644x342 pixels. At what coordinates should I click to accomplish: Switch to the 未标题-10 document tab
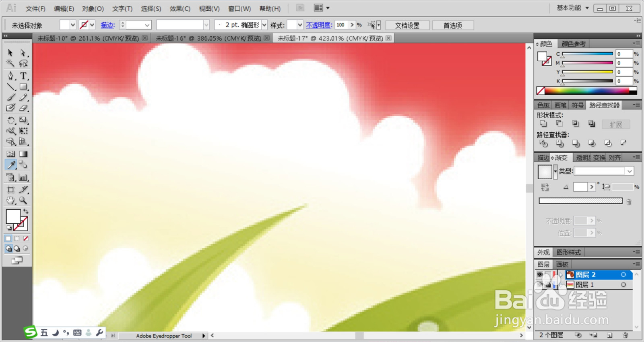point(88,38)
